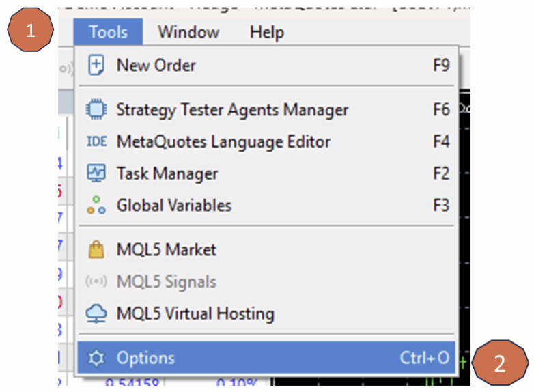Select the MQL5 Virtual Hosting entry
Screen dimensions: 534x392
(x=195, y=314)
